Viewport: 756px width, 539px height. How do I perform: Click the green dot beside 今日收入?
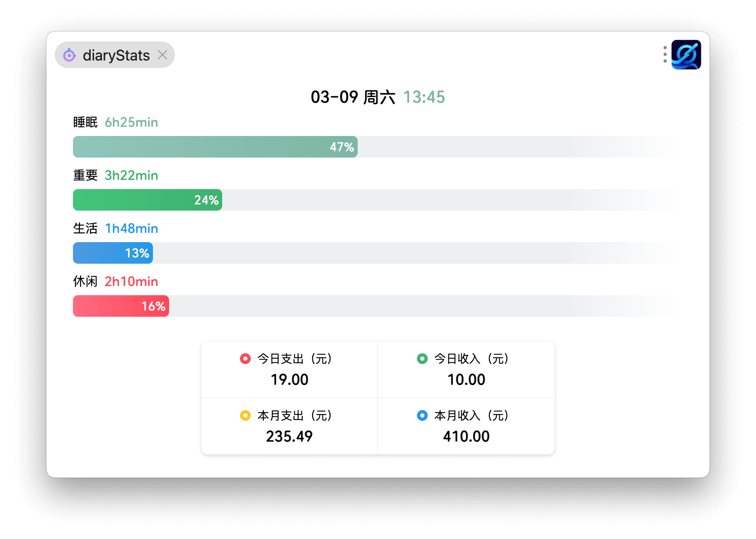click(422, 359)
